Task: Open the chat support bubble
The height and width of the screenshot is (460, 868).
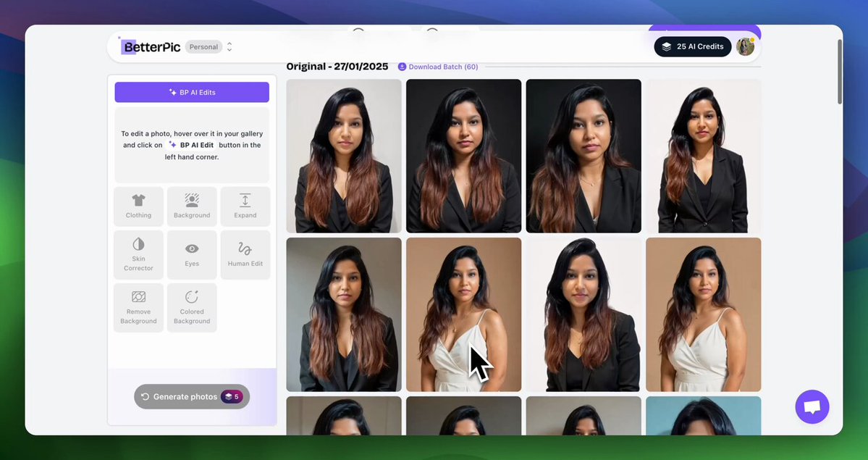Action: point(812,407)
